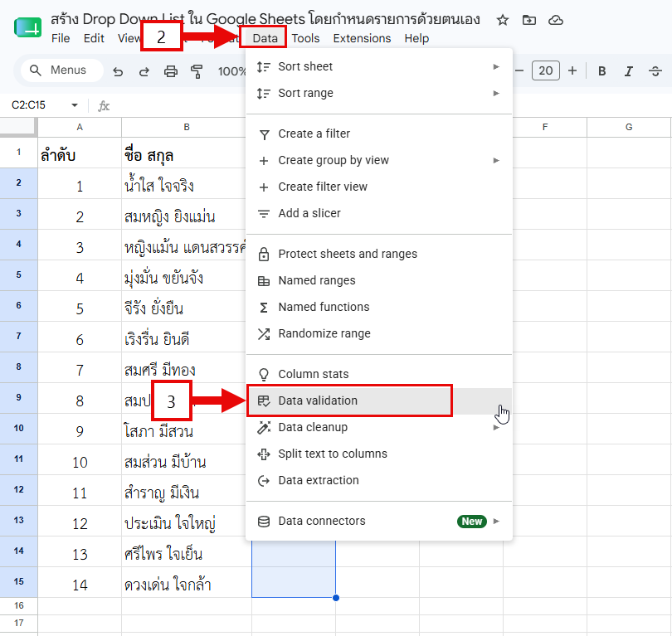Expand Create group by view submenu arrow
This screenshot has width=672, height=636.
(x=496, y=161)
